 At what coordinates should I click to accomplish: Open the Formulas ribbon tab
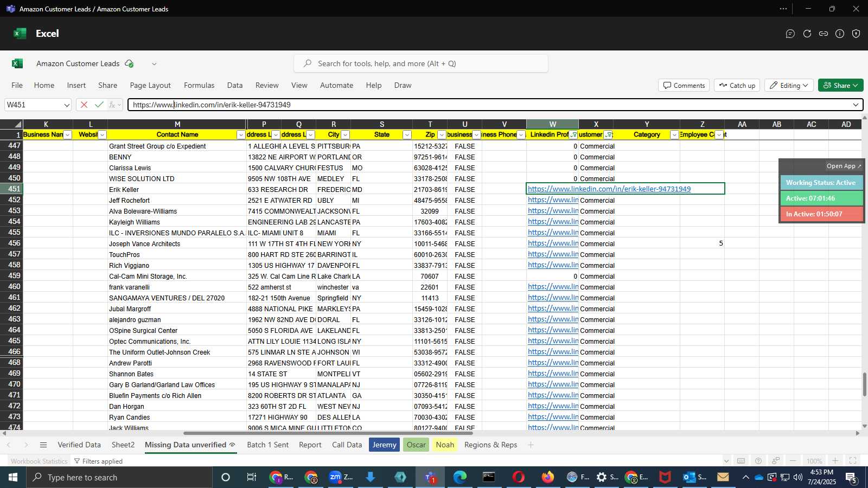coord(199,85)
